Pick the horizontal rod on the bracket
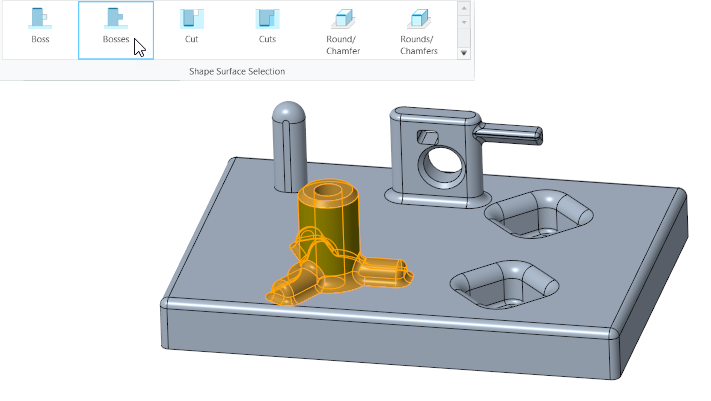This screenshot has width=711, height=401. pos(508,134)
